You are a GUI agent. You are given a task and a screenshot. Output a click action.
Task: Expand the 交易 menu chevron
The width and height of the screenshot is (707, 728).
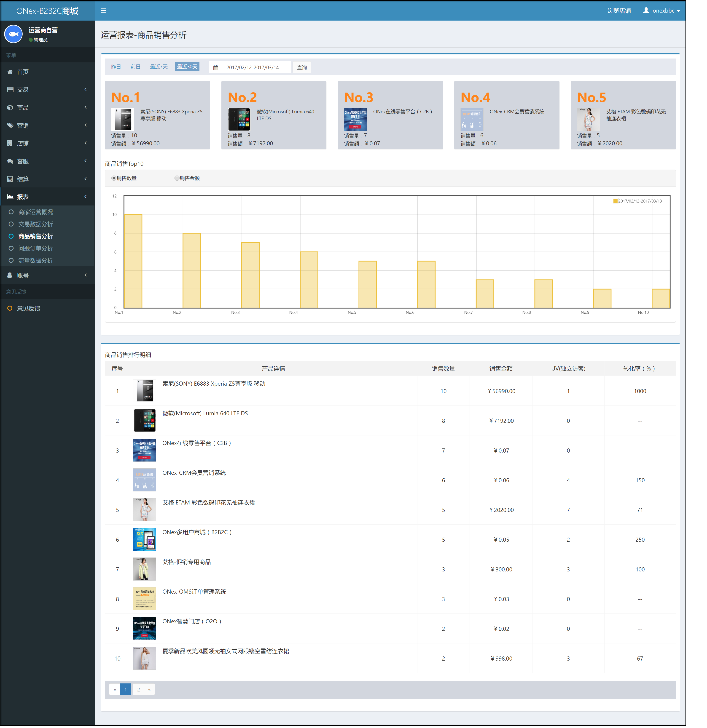click(86, 90)
